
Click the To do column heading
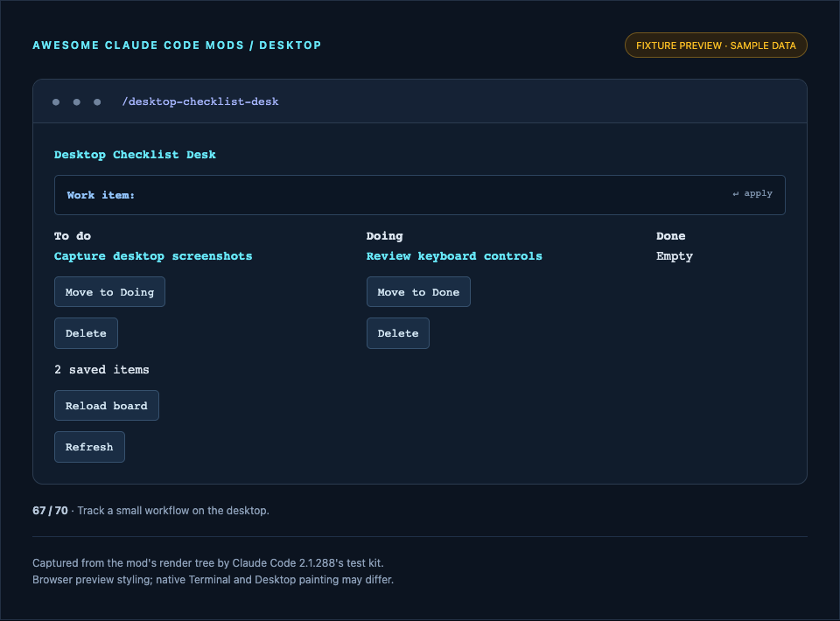(x=73, y=235)
